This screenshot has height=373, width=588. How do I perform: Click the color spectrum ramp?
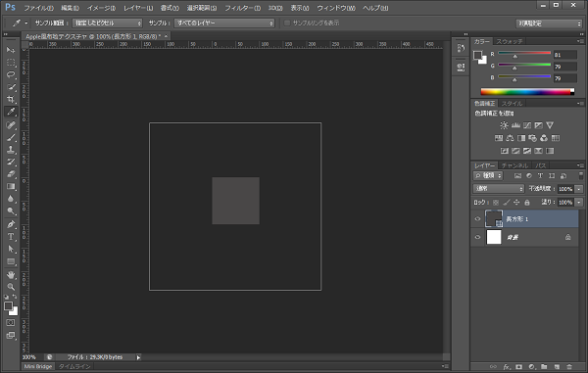pyautogui.click(x=527, y=92)
